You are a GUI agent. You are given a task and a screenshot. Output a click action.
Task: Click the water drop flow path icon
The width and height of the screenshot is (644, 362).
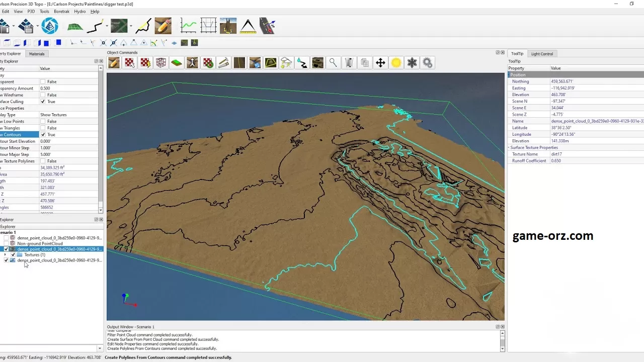click(302, 63)
